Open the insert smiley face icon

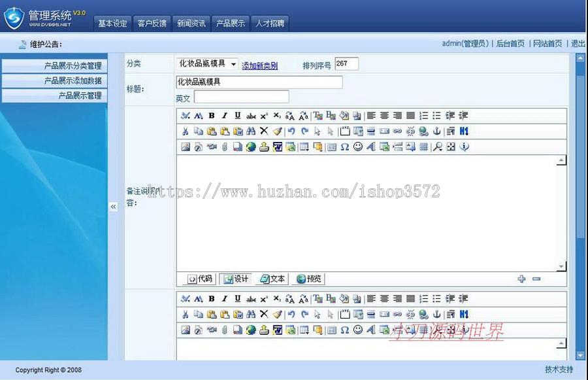358,147
